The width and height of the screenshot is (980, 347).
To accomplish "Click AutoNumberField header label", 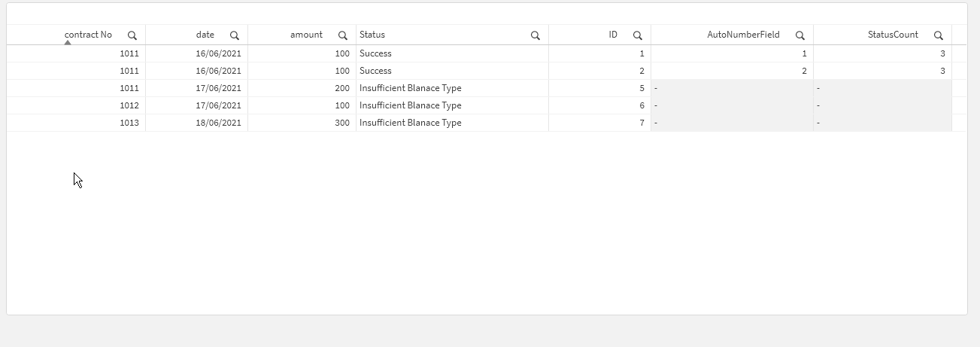I will tap(743, 35).
